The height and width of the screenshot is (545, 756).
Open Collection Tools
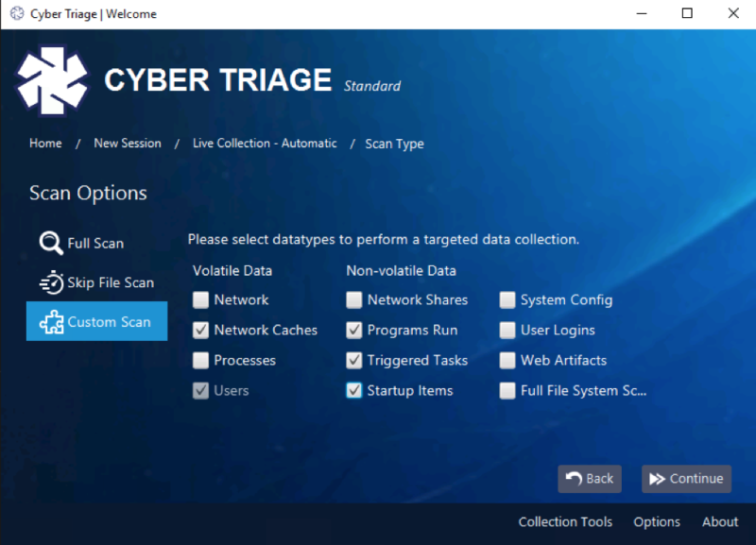[565, 522]
